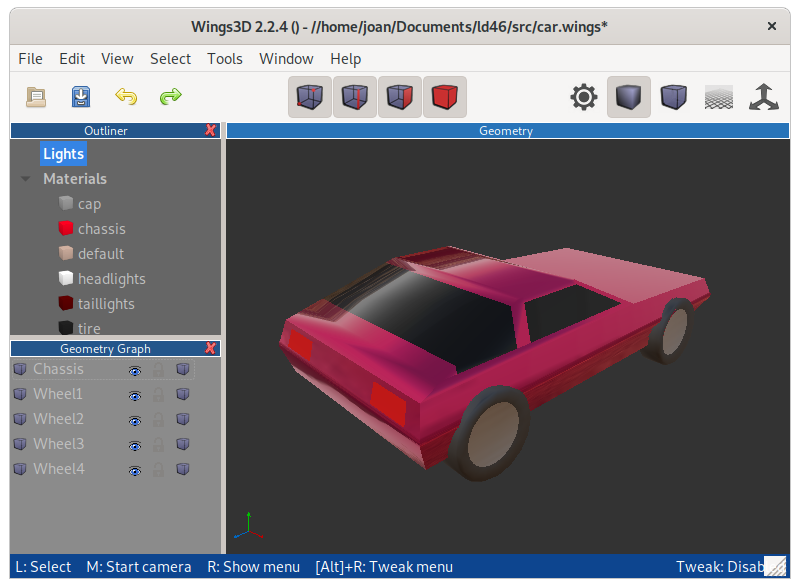Toggle visibility of Wheel4 object
The height and width of the screenshot is (588, 800).
coord(135,471)
